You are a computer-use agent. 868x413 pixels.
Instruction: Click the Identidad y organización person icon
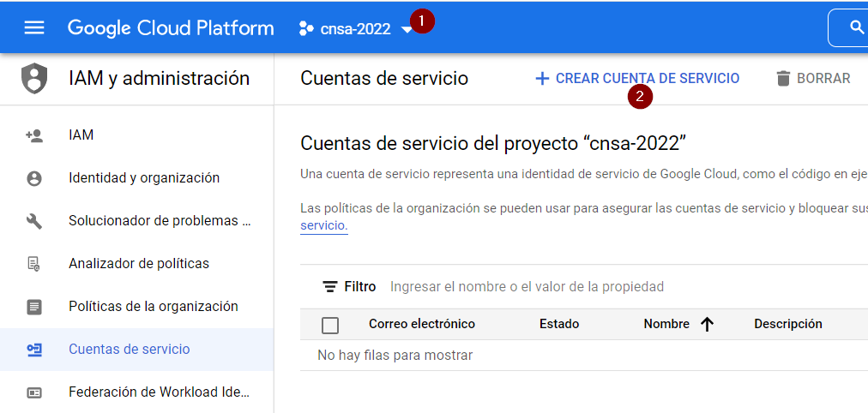point(34,178)
